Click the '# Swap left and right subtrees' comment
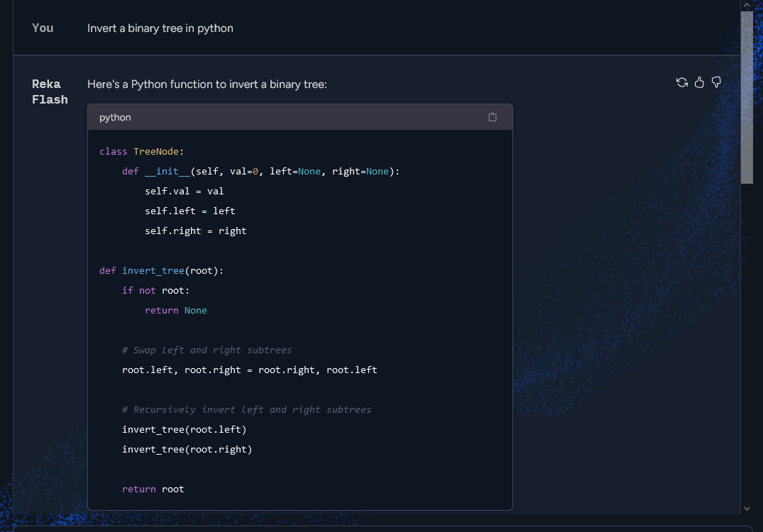Viewport: 763px width, 532px height. (x=207, y=350)
